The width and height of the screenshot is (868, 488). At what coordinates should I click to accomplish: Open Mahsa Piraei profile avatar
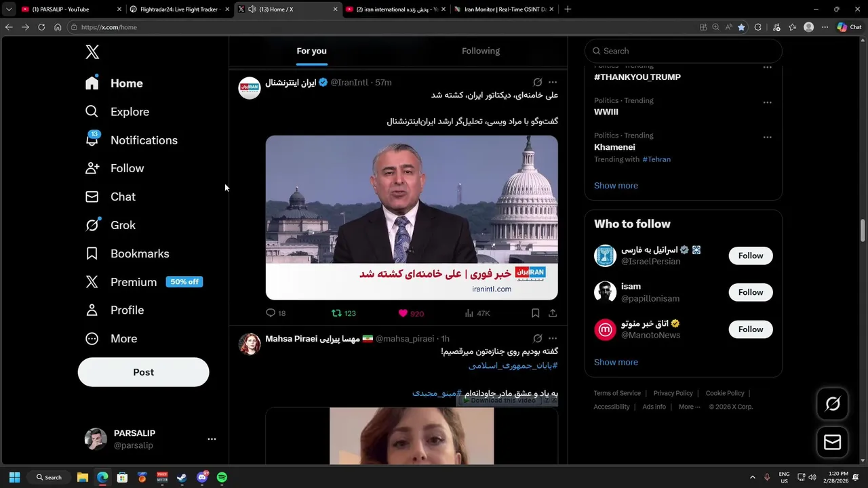coord(250,344)
